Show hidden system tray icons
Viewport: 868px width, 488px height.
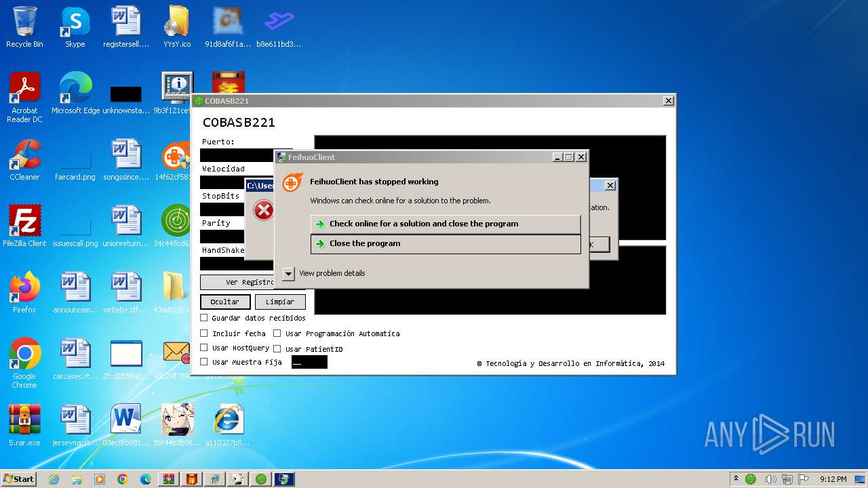pyautogui.click(x=736, y=479)
